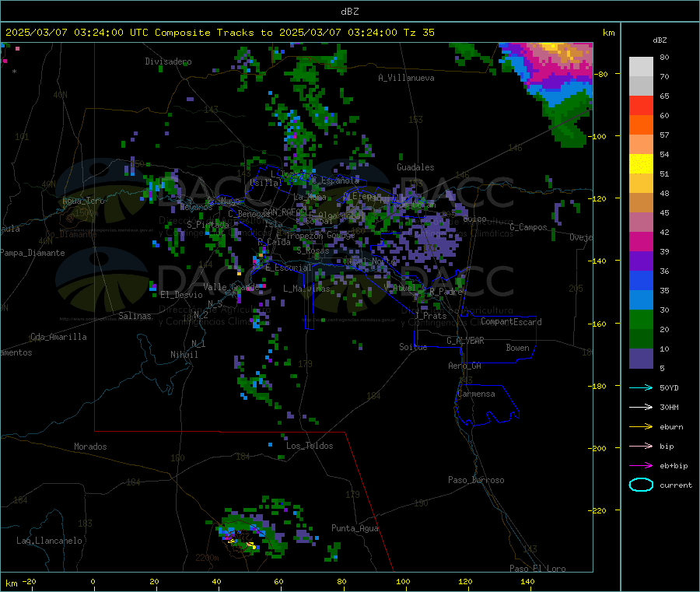Click the 'Los_Toldos' map label
This screenshot has width=700, height=592.
click(310, 446)
